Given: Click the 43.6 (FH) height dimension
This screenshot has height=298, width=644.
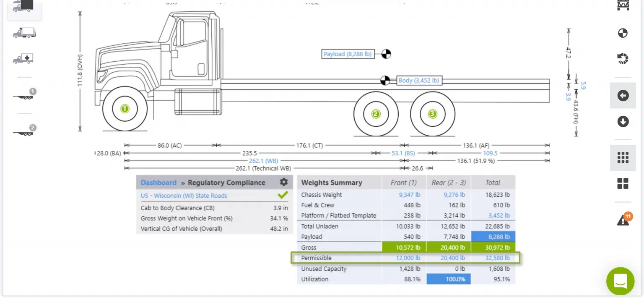Looking at the screenshot, I should tap(576, 112).
